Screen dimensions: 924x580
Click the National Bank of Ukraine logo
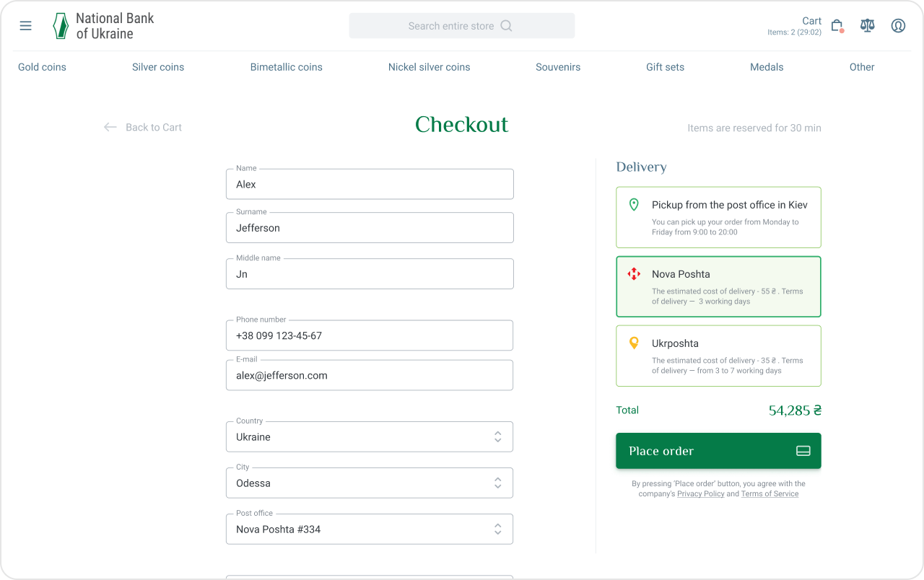[x=103, y=26]
